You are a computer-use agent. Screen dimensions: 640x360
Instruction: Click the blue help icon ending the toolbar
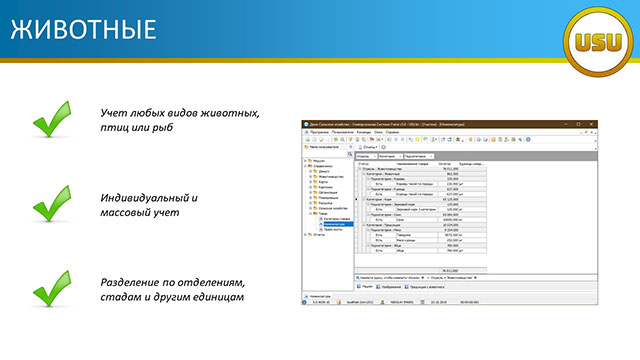(x=528, y=140)
